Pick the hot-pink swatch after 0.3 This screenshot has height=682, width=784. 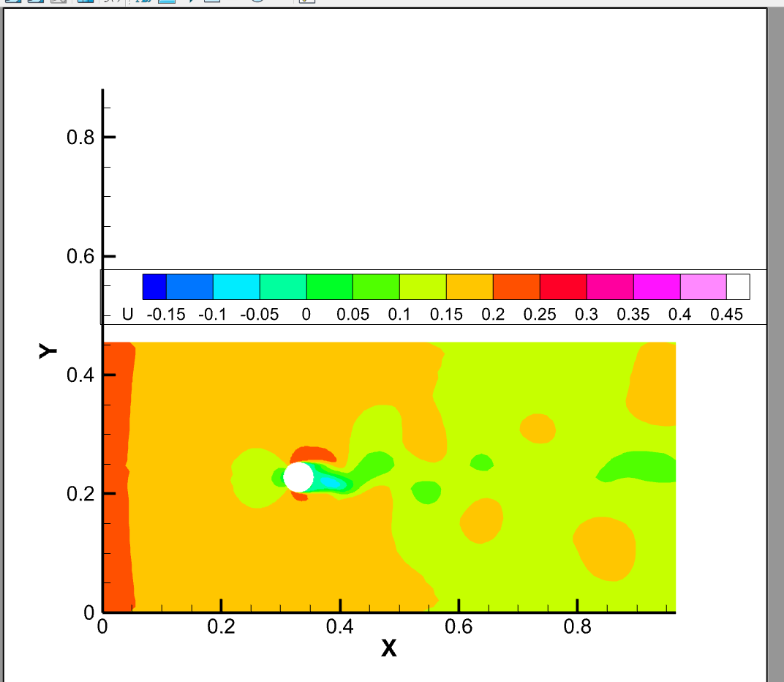click(610, 287)
